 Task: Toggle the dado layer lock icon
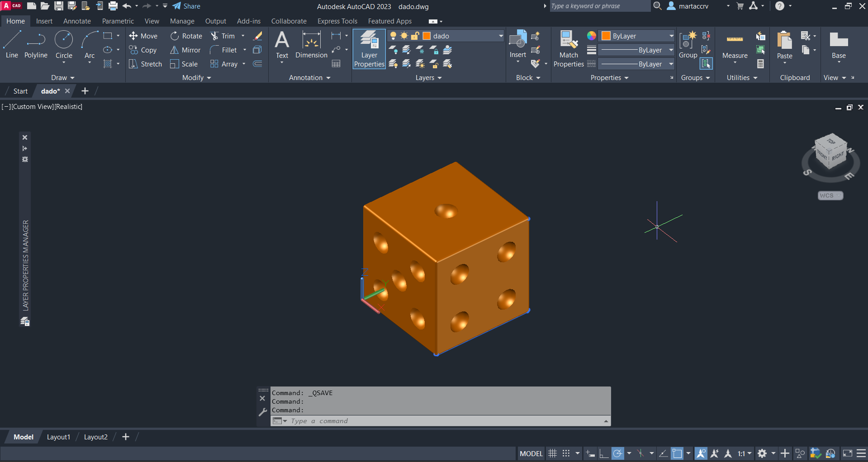click(415, 36)
